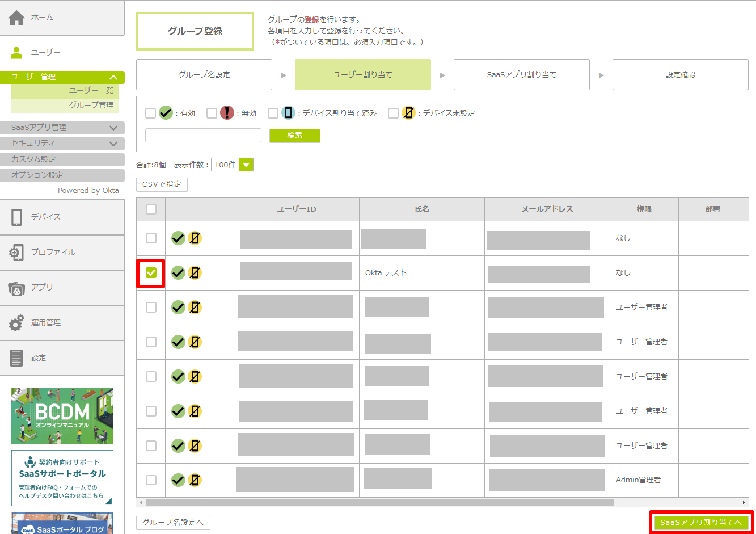Open the Settings document icon
This screenshot has width=756, height=534.
[x=16, y=358]
